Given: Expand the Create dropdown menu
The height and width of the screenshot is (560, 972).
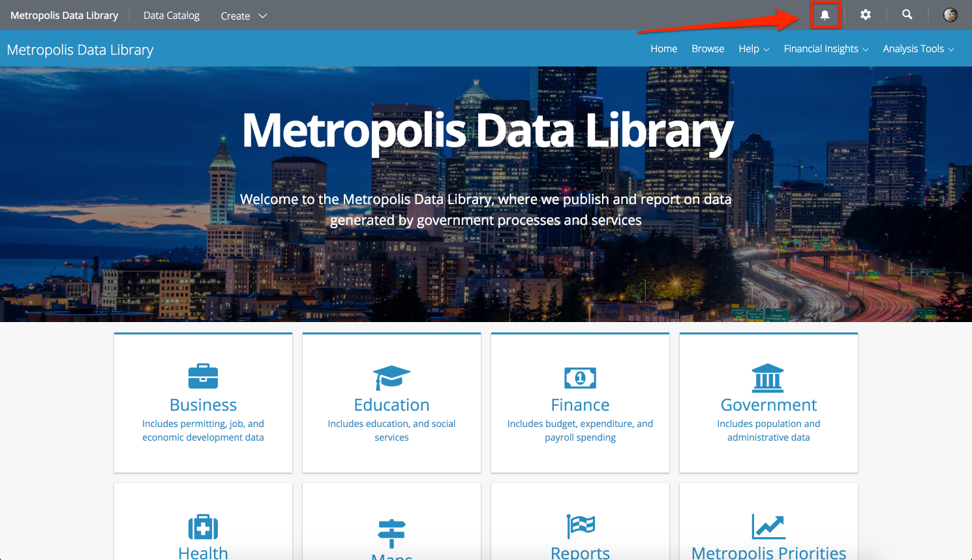Looking at the screenshot, I should tap(243, 16).
